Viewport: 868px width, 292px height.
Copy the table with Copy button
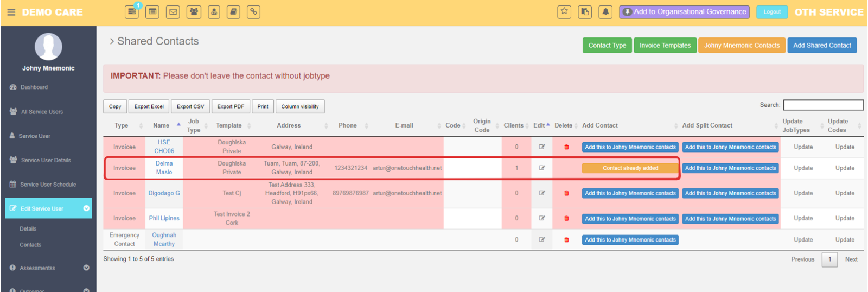115,106
